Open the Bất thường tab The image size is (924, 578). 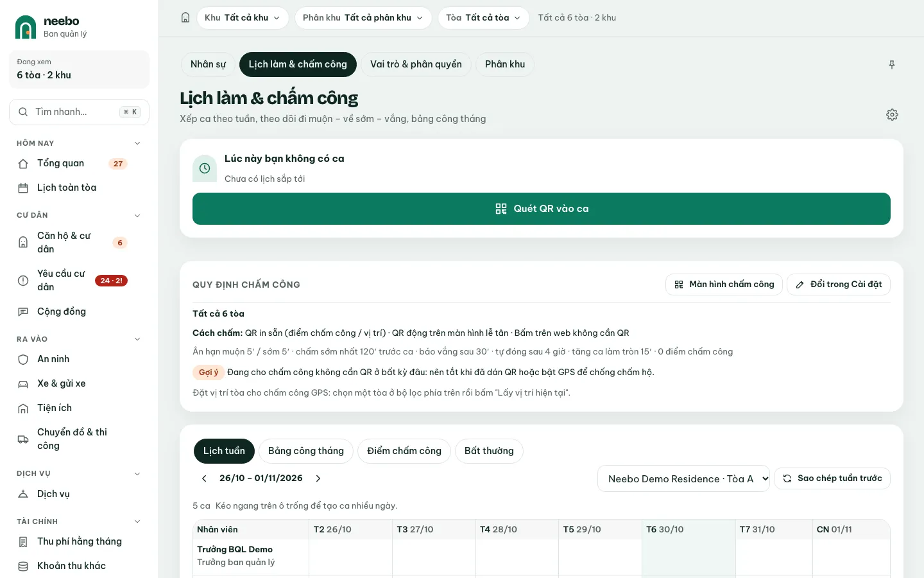pos(489,451)
